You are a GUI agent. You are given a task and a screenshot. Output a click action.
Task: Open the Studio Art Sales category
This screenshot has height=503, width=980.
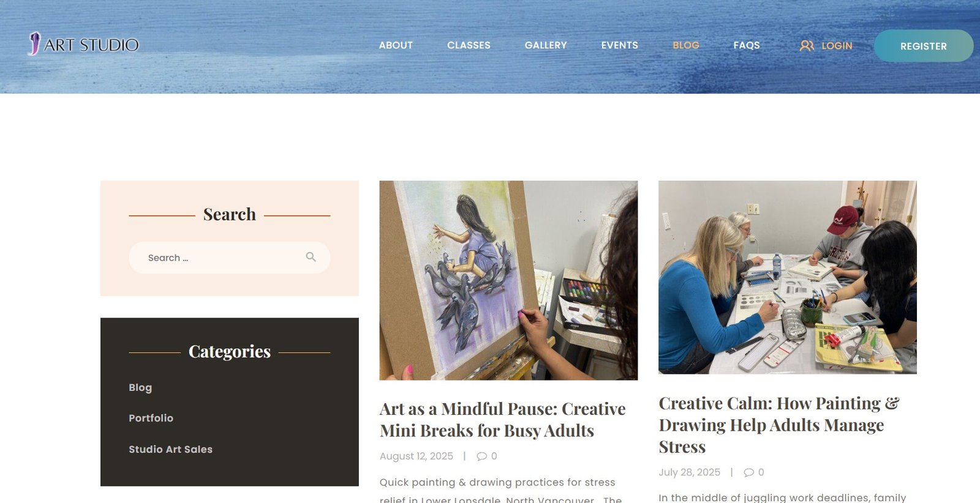coord(170,449)
